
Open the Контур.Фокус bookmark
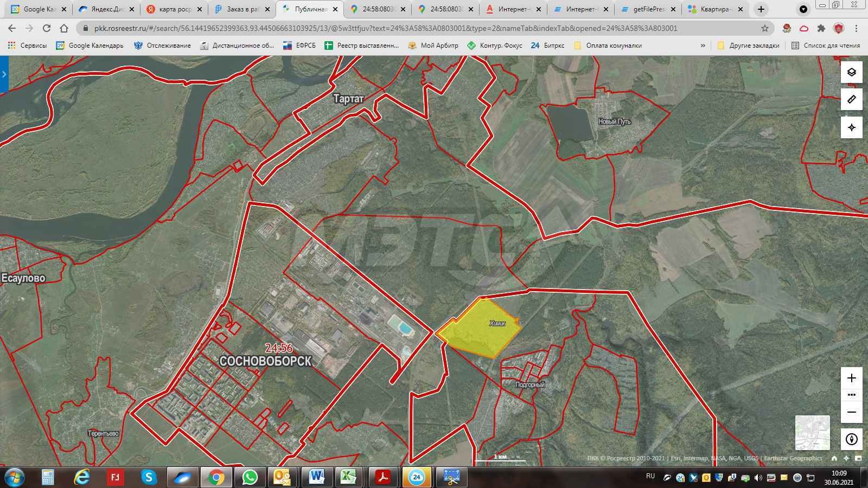pos(495,46)
